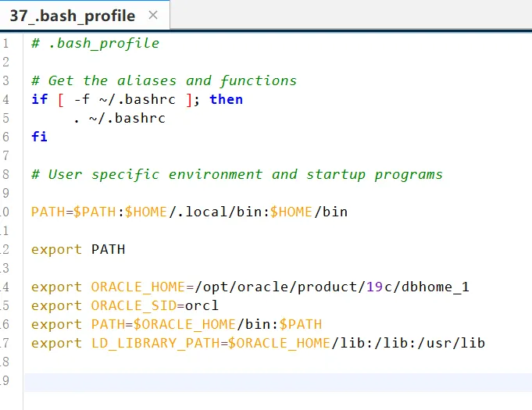This screenshot has height=410, width=532.
Task: Click the '/lib:/lib:/usr/lib' path text
Action: 409,343
